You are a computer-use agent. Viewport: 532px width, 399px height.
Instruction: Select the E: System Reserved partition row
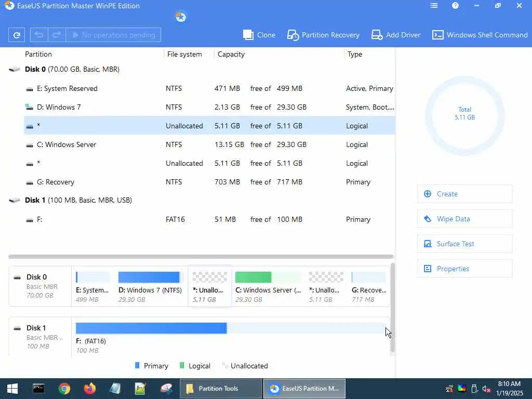tap(209, 88)
